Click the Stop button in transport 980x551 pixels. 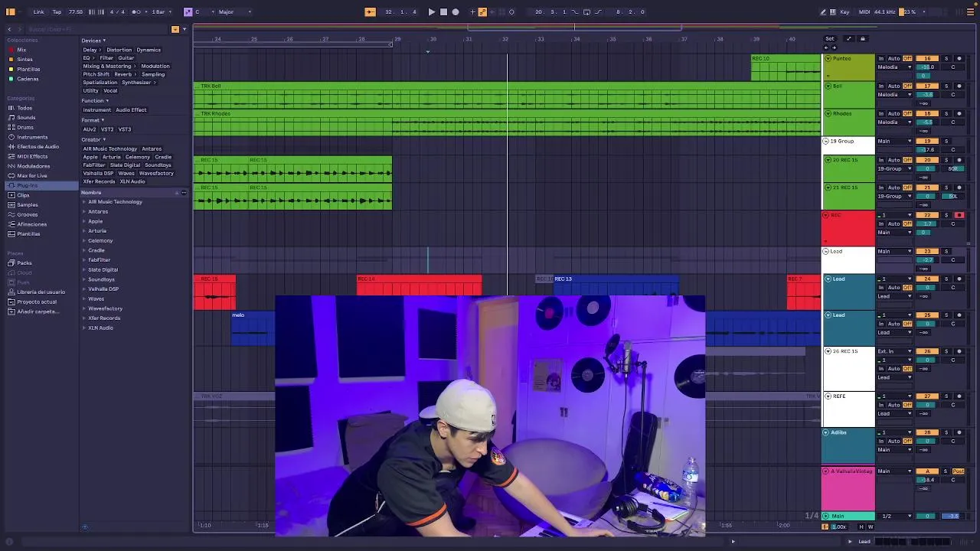443,11
